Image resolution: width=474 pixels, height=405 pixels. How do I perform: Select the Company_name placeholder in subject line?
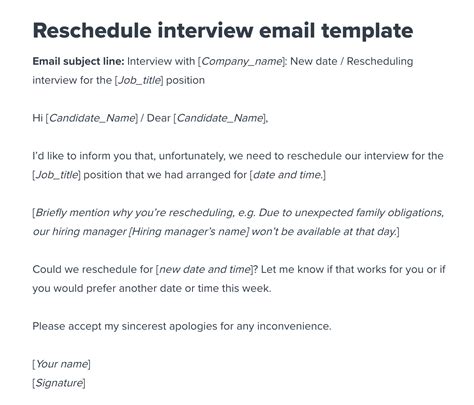242,62
